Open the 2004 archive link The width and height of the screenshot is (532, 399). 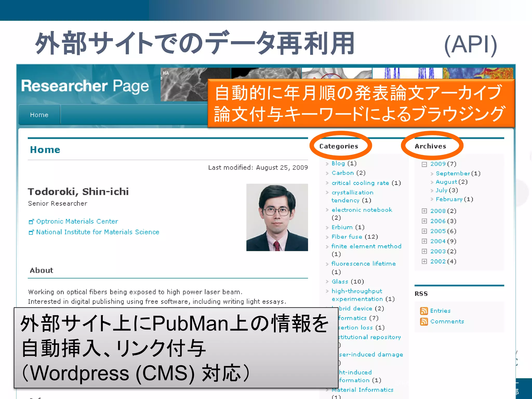click(x=438, y=241)
